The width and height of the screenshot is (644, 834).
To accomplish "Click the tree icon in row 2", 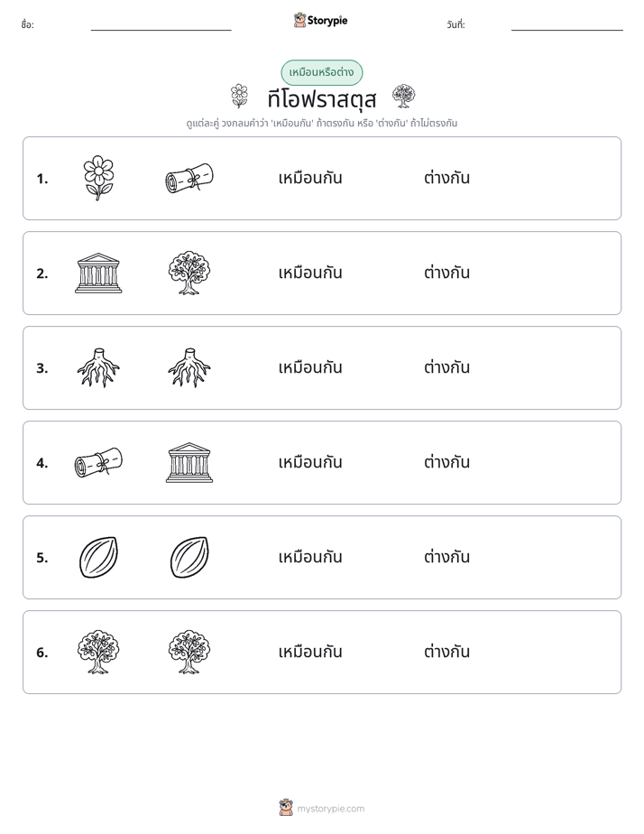I will 189,273.
